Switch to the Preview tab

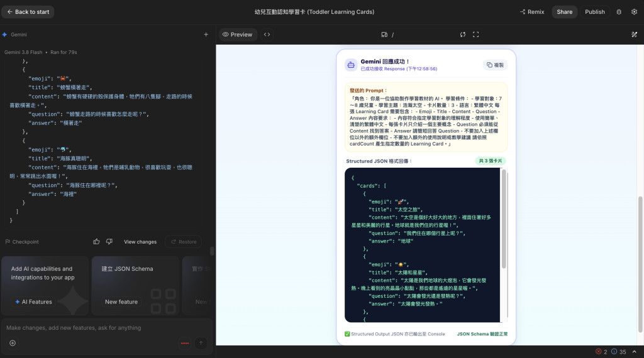[x=237, y=35]
